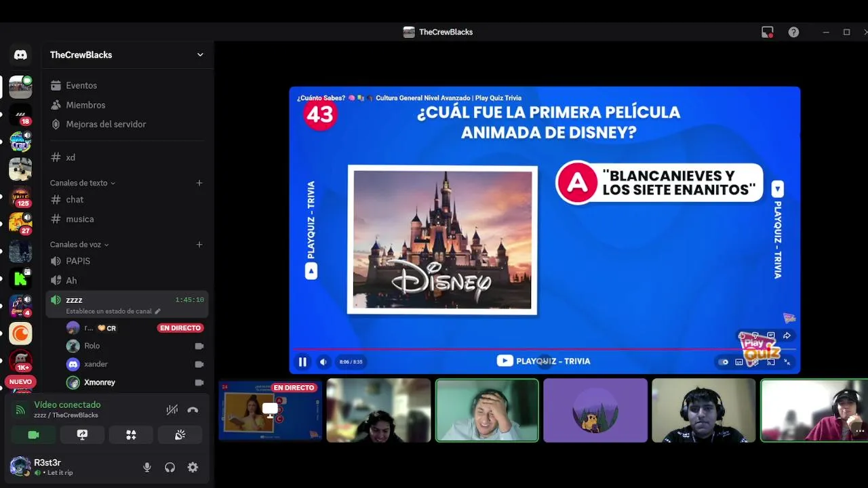This screenshot has width=868, height=488.
Task: Open the xd text channel
Action: (127, 157)
